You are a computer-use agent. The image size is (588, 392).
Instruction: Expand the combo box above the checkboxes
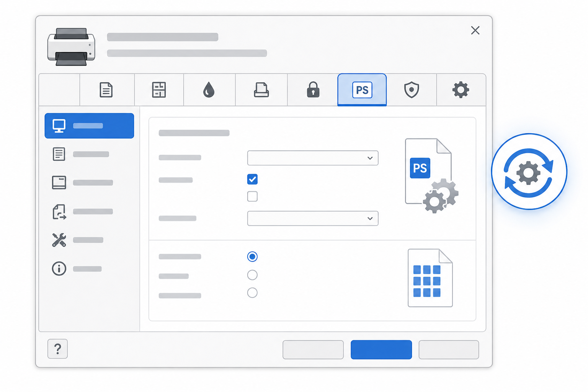point(313,158)
